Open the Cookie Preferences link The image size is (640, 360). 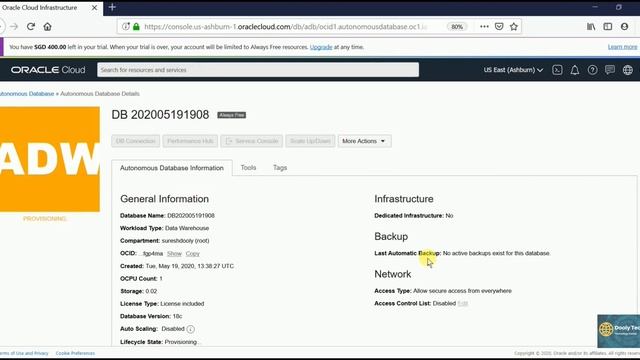(76, 353)
